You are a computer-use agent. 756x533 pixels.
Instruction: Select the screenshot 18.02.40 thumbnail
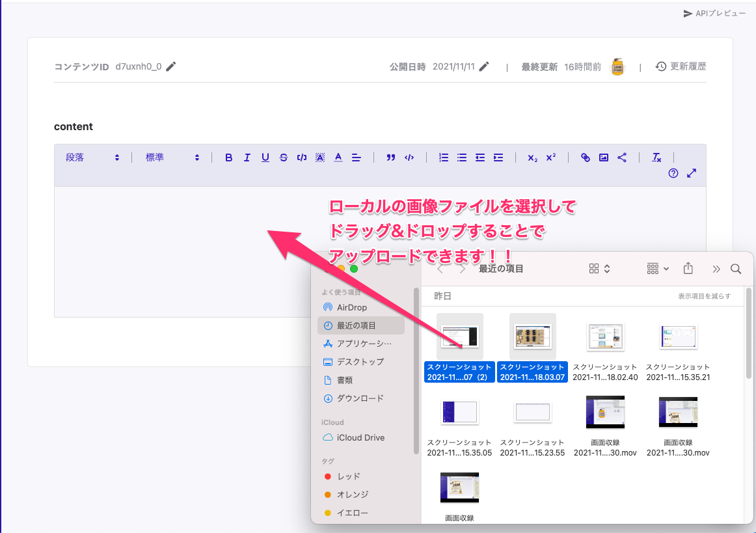(x=605, y=336)
